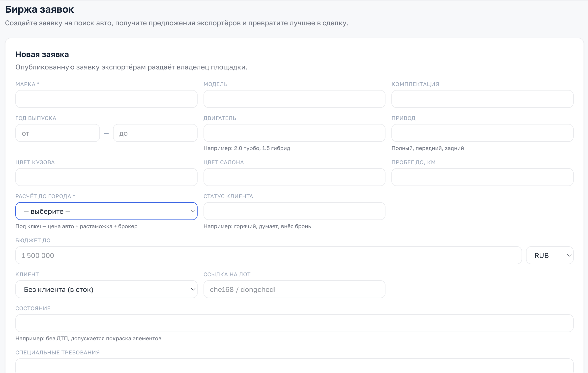
Task: Open the Клиент dropdown 'Без клиента (в сток)'
Action: click(x=106, y=289)
